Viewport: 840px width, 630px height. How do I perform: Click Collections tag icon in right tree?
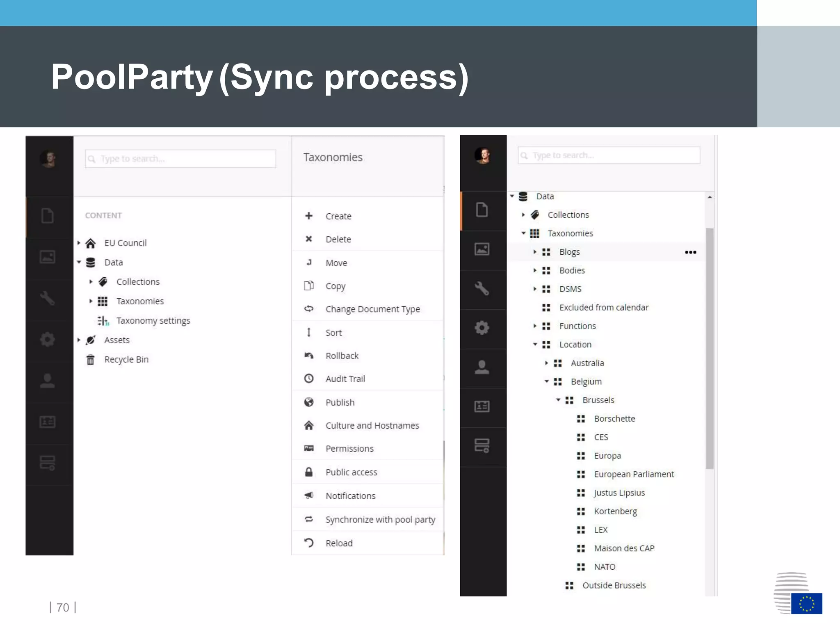click(535, 215)
